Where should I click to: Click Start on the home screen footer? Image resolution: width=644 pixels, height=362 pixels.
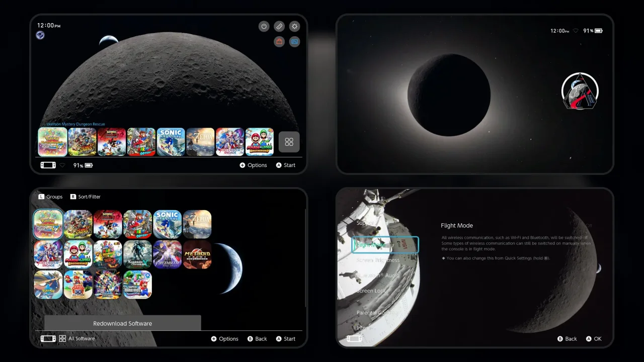286,165
